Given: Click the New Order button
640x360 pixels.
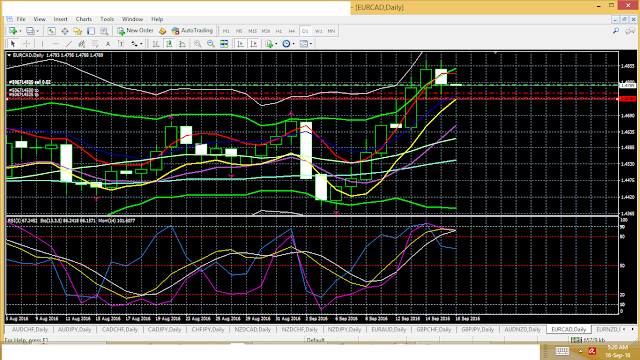Looking at the screenshot, I should click(136, 31).
